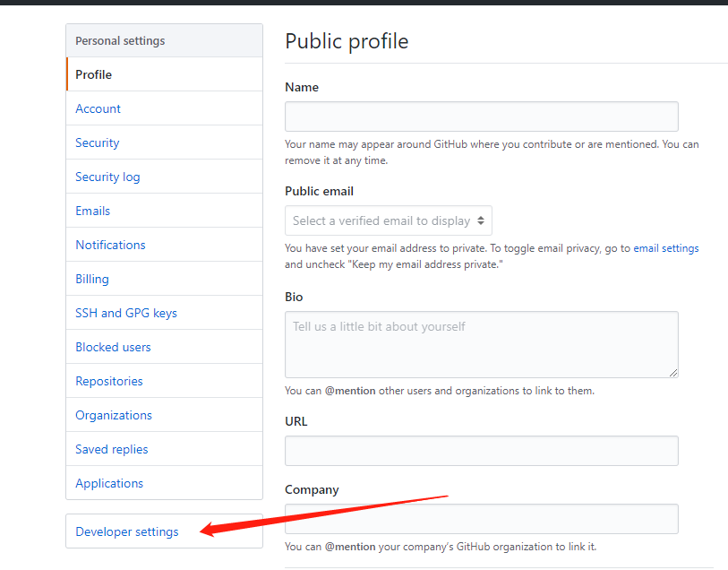Image resolution: width=728 pixels, height=570 pixels.
Task: Select the Profile menu item
Action: [x=165, y=74]
